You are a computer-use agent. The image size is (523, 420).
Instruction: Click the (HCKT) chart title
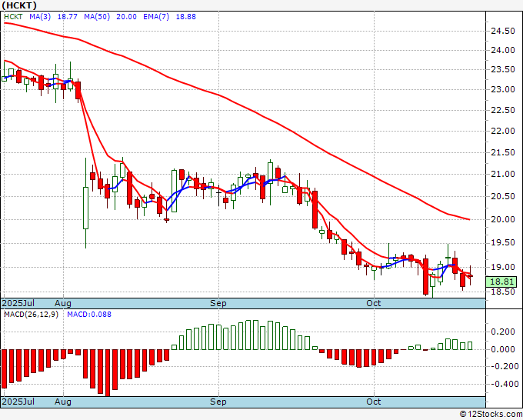click(x=19, y=5)
